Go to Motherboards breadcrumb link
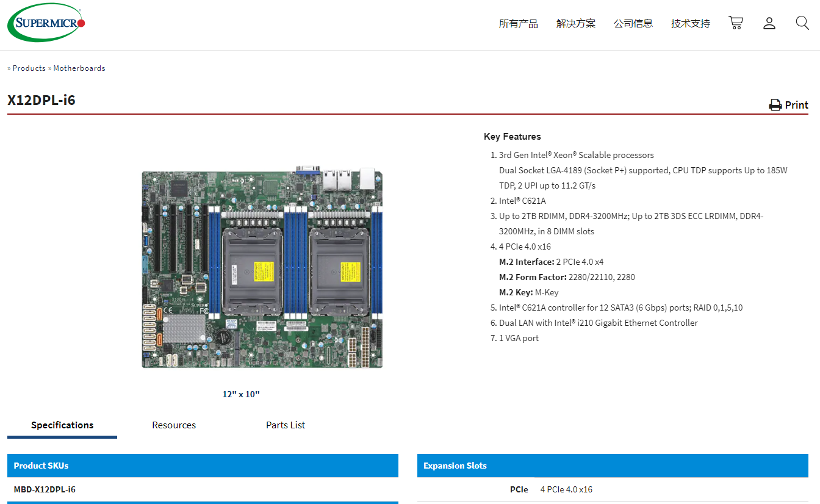 (79, 68)
